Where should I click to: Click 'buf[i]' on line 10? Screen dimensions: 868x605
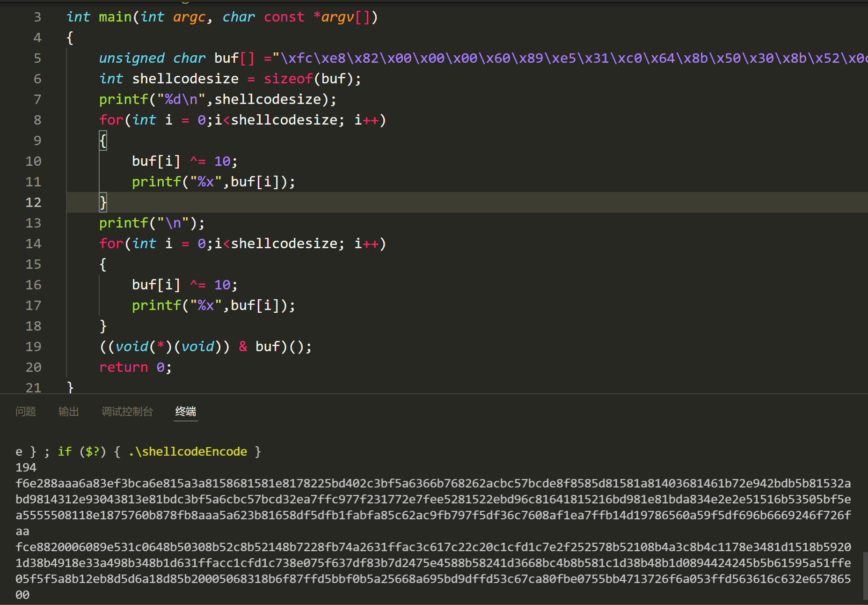[156, 162]
